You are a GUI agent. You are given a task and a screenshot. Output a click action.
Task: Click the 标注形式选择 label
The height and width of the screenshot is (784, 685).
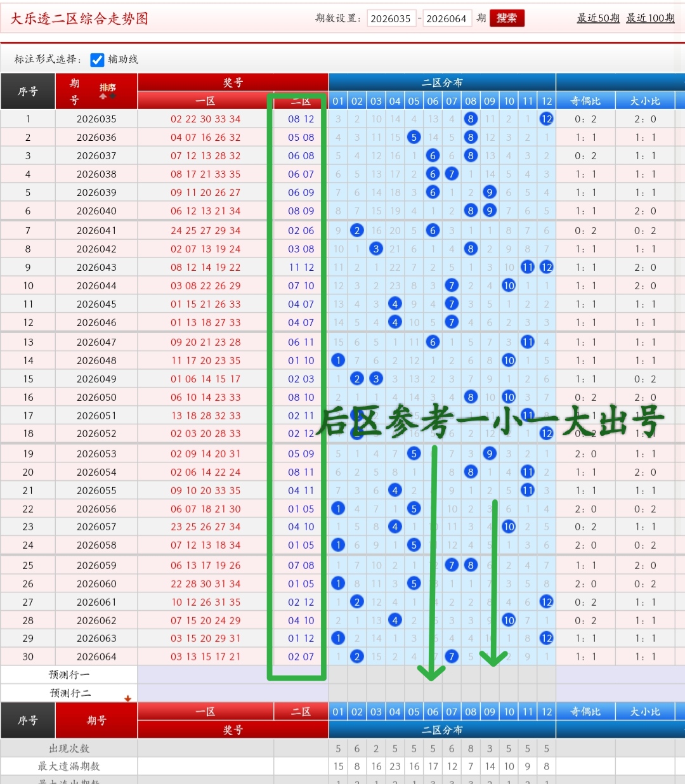click(x=48, y=60)
